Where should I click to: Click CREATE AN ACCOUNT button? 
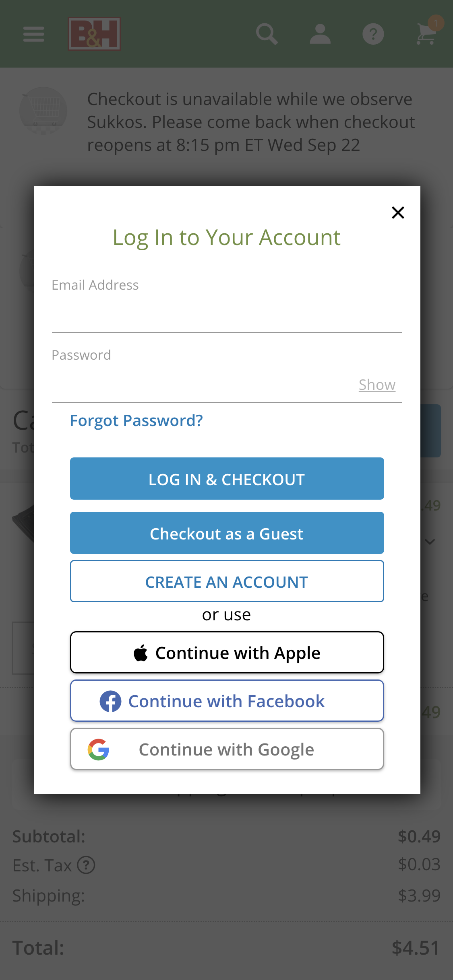(x=227, y=581)
